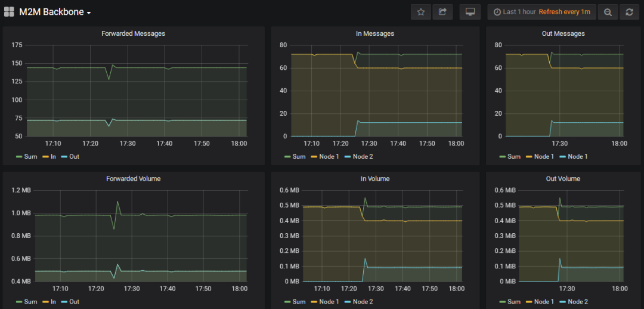Toggle cyan Node 1 series in Out Messages
This screenshot has height=309, width=644.
(574, 156)
